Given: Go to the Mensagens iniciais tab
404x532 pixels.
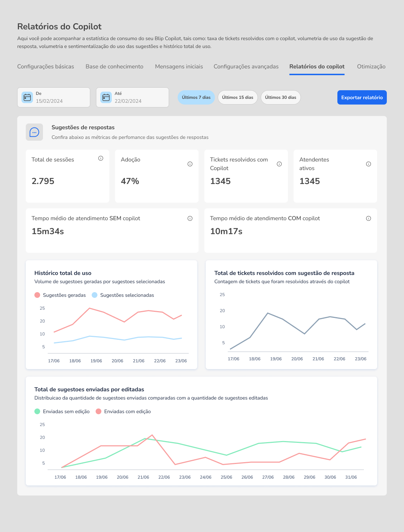Looking at the screenshot, I should coord(179,67).
